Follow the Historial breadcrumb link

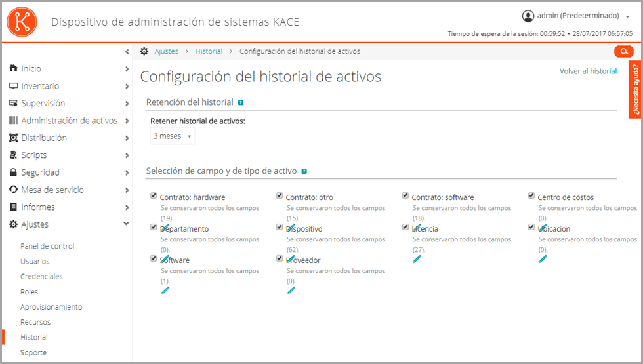click(209, 51)
